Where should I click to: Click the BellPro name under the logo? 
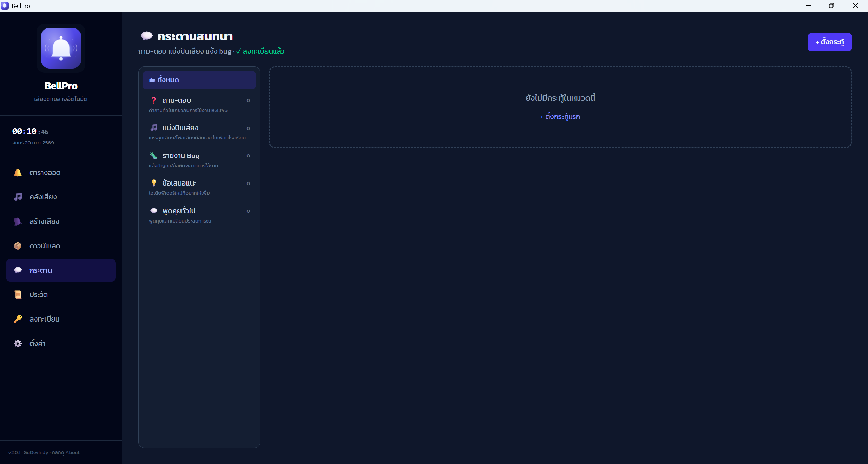pos(61,86)
